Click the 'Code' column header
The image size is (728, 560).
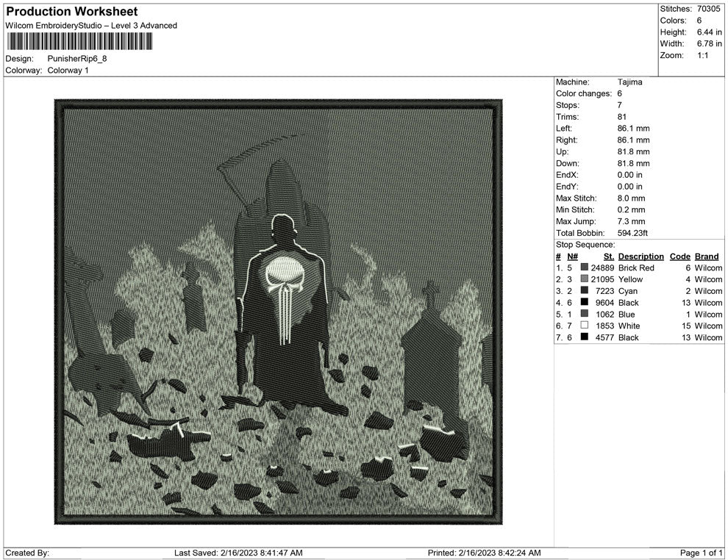[x=680, y=256]
